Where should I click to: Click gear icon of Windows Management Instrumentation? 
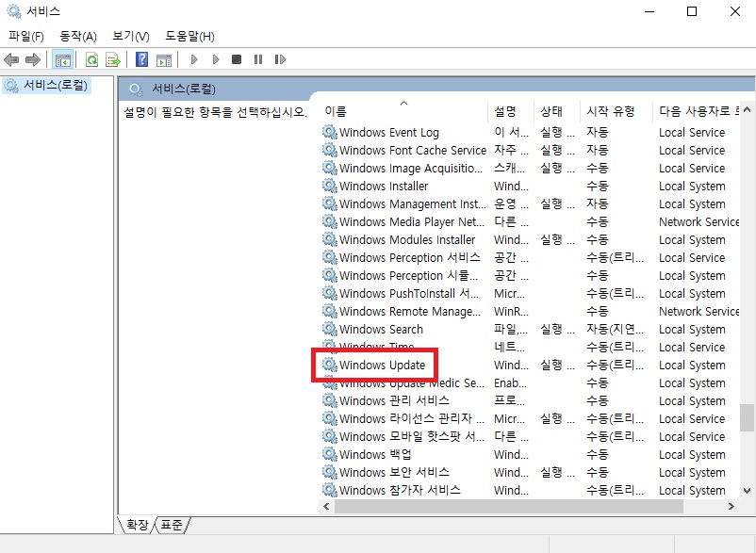(330, 203)
